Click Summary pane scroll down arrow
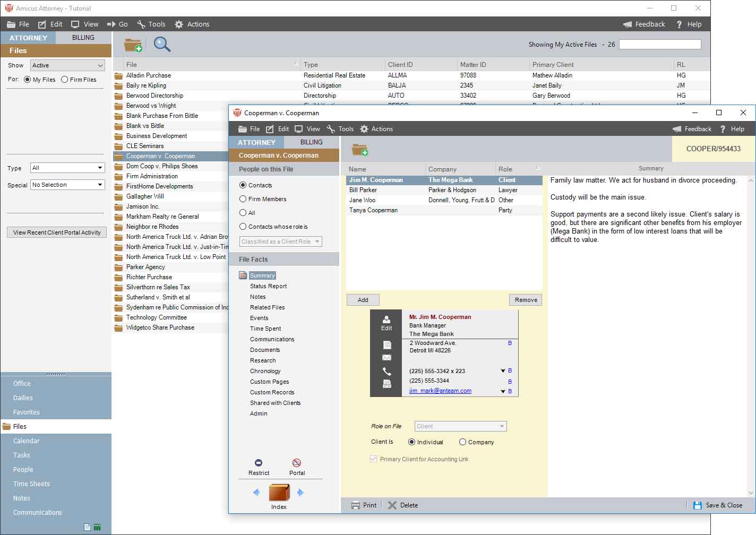756x535 pixels. pyautogui.click(x=751, y=493)
